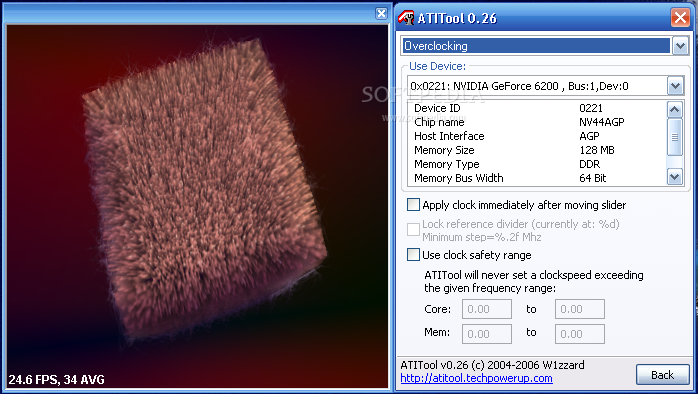This screenshot has width=698, height=394.
Task: Select the Host Interface row
Action: 537,136
